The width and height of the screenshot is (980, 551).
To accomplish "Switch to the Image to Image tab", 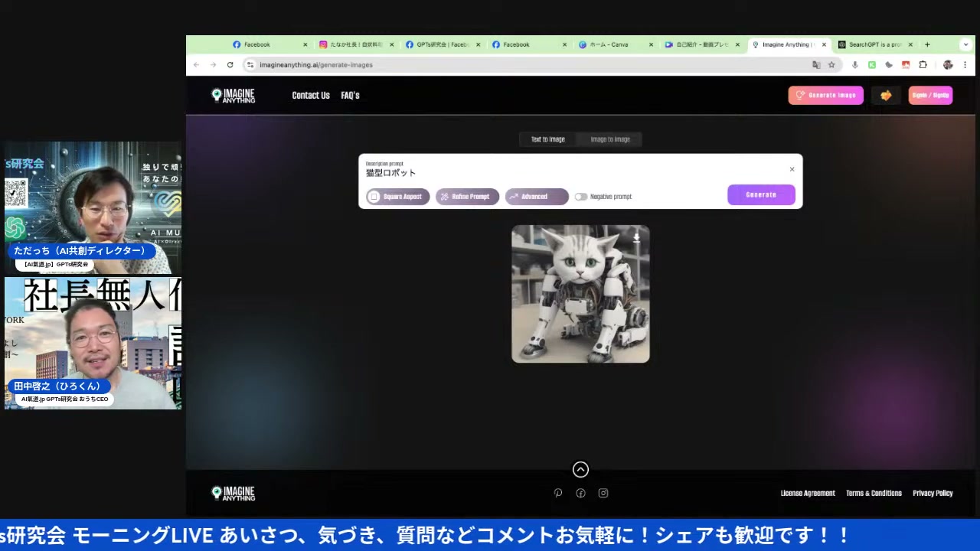I will pos(610,139).
